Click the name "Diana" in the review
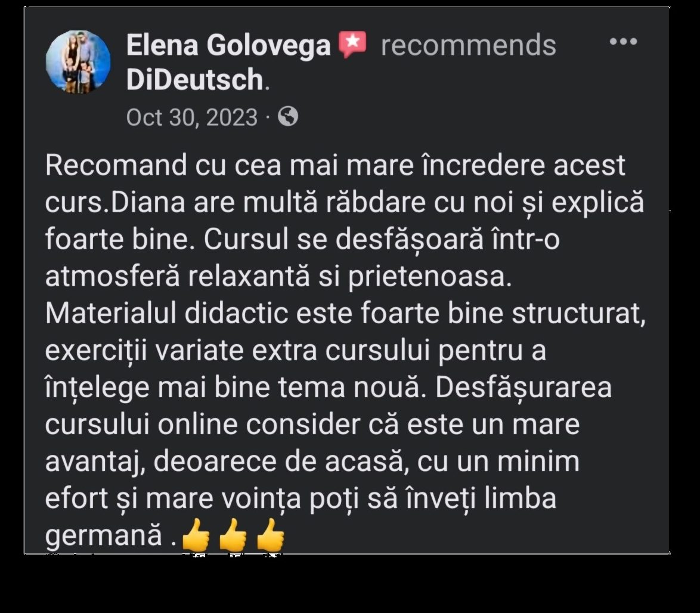 tap(148, 202)
